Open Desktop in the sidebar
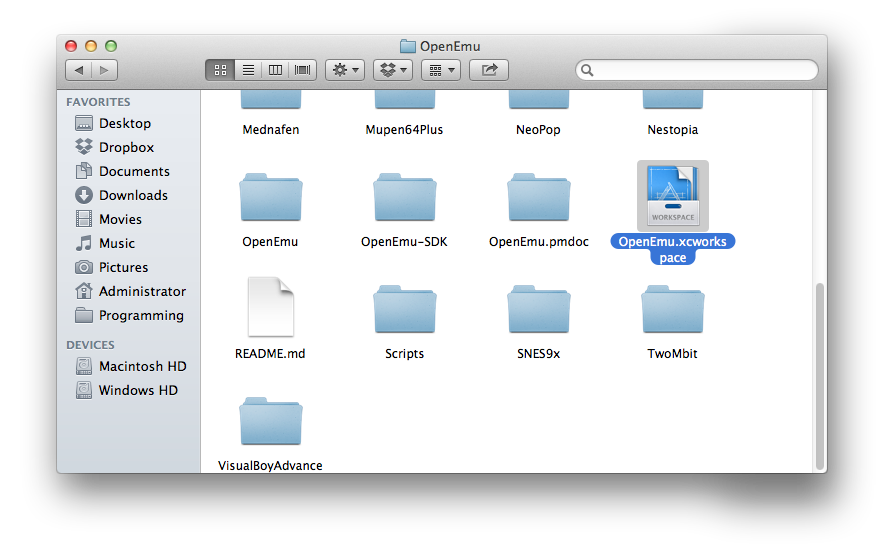 [129, 123]
